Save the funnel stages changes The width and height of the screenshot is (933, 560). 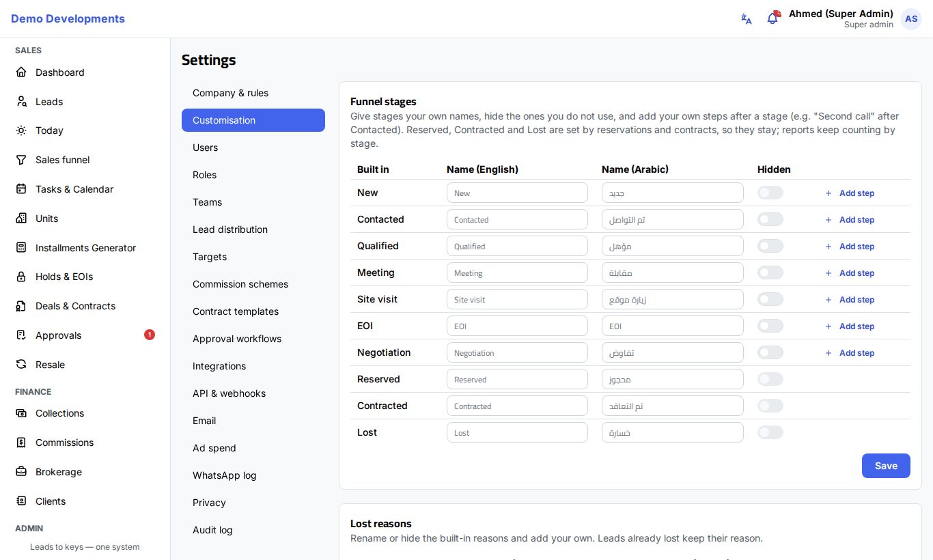point(886,466)
